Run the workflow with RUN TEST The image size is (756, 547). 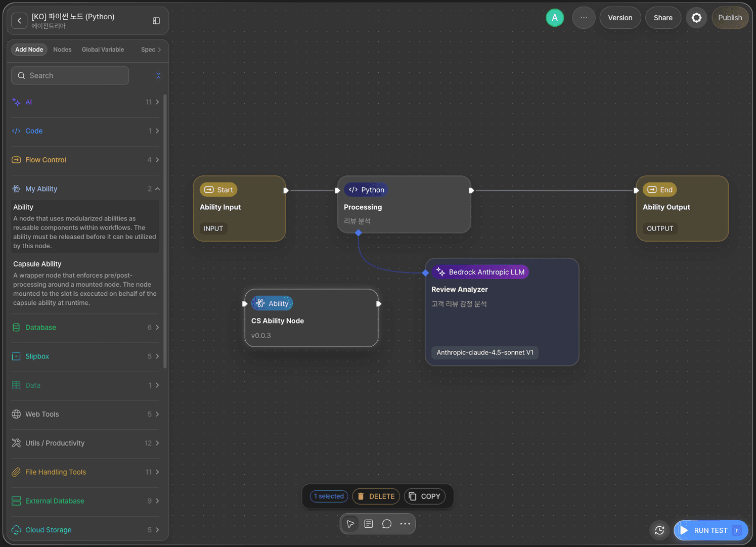(x=710, y=530)
